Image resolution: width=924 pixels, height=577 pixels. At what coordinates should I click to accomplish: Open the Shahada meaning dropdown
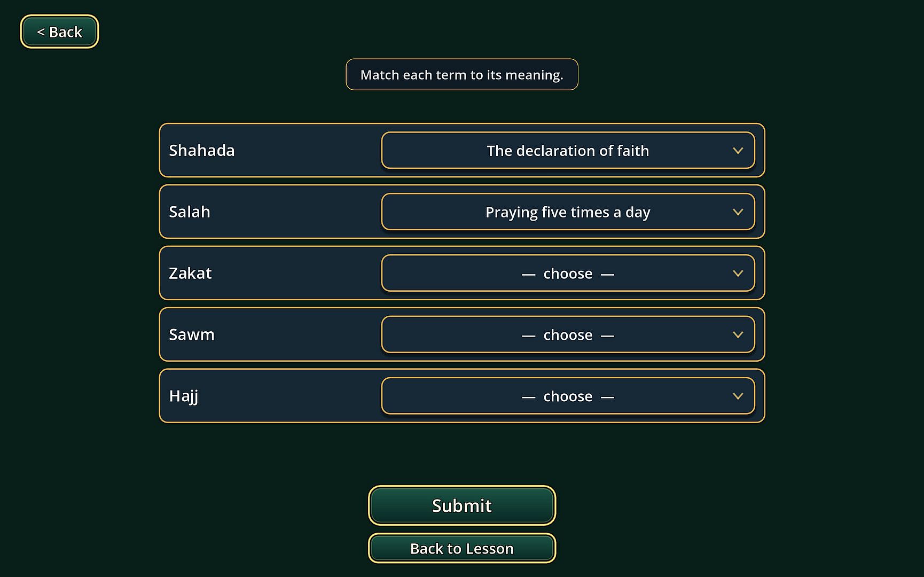[x=568, y=151]
